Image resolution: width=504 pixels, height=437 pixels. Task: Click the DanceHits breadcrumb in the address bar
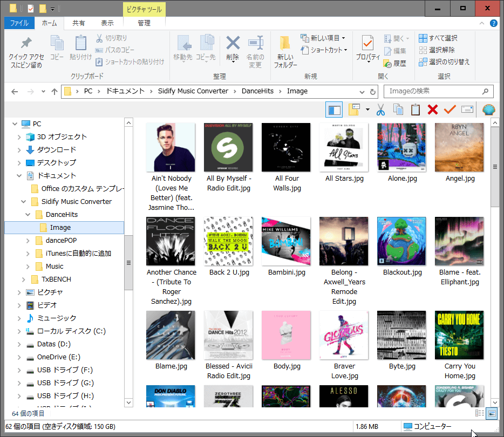(257, 91)
